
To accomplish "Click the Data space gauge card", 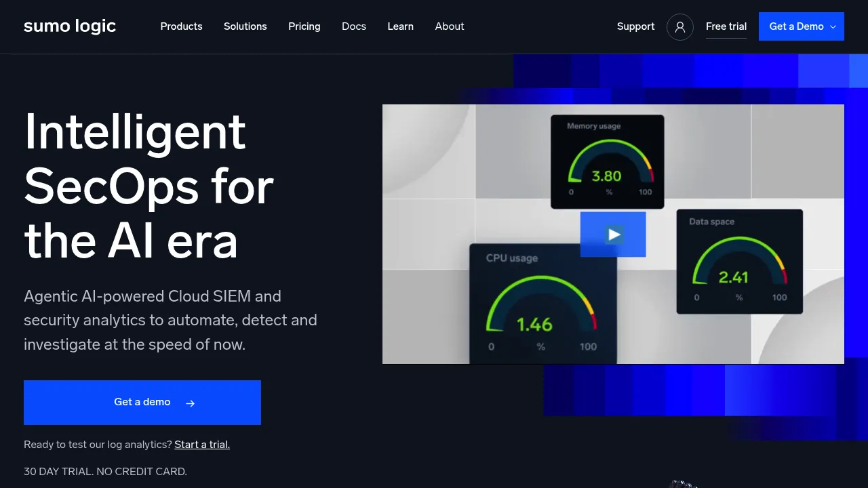I will click(740, 262).
